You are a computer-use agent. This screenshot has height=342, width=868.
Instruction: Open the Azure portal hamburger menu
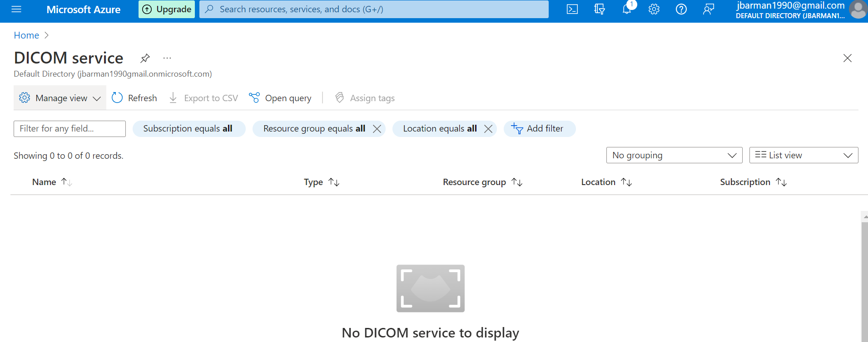click(x=16, y=9)
